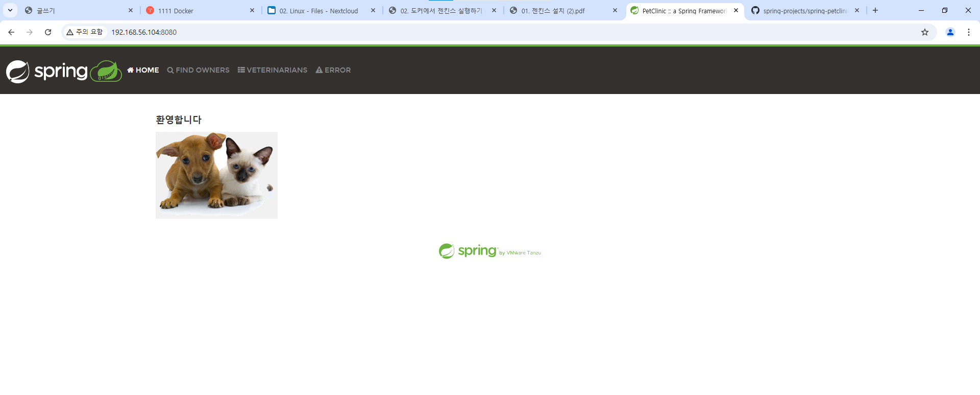Close the PetClinic tab
980x395 pixels.
736,10
